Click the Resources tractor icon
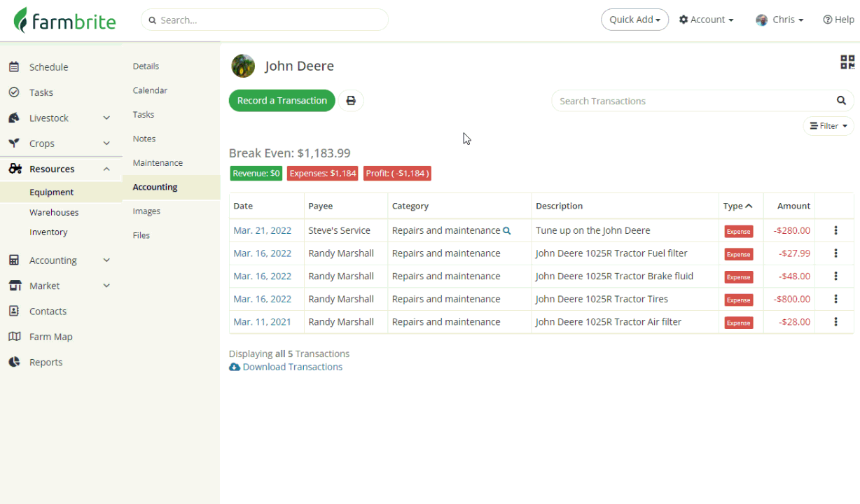Screen dimensions: 860x504 point(15,169)
